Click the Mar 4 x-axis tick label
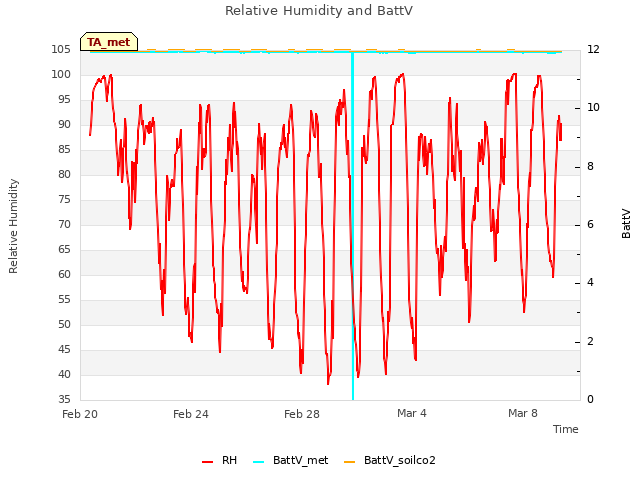This screenshot has width=640, height=480. (412, 413)
